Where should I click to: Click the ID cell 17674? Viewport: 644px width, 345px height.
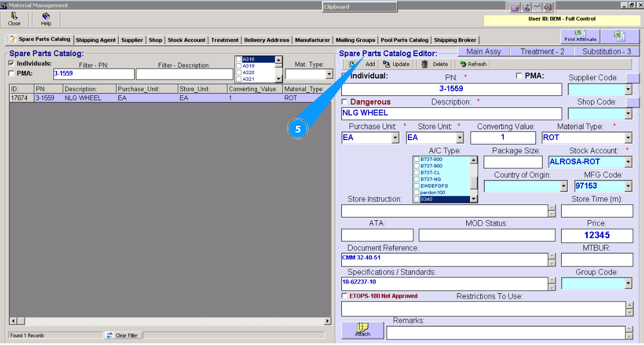pos(22,98)
